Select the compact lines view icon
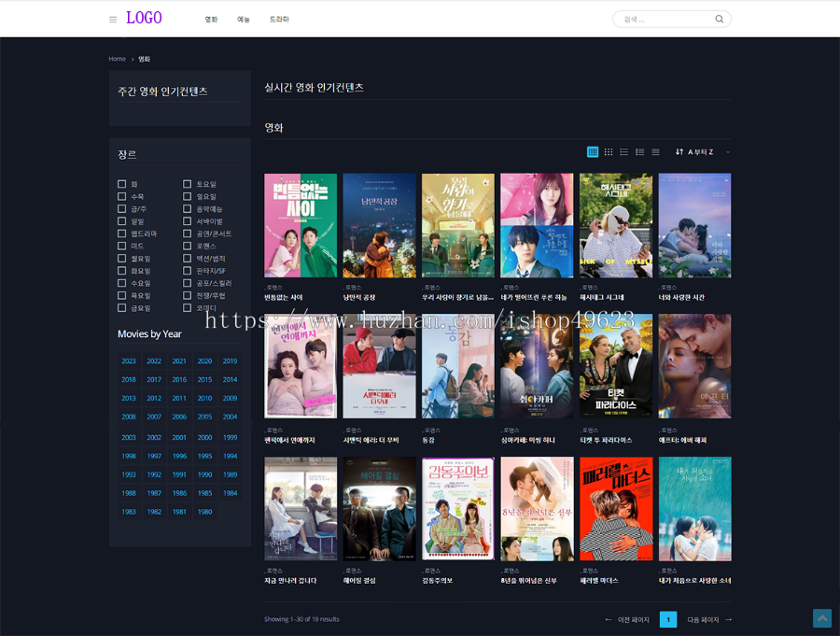The width and height of the screenshot is (840, 636). [x=656, y=151]
